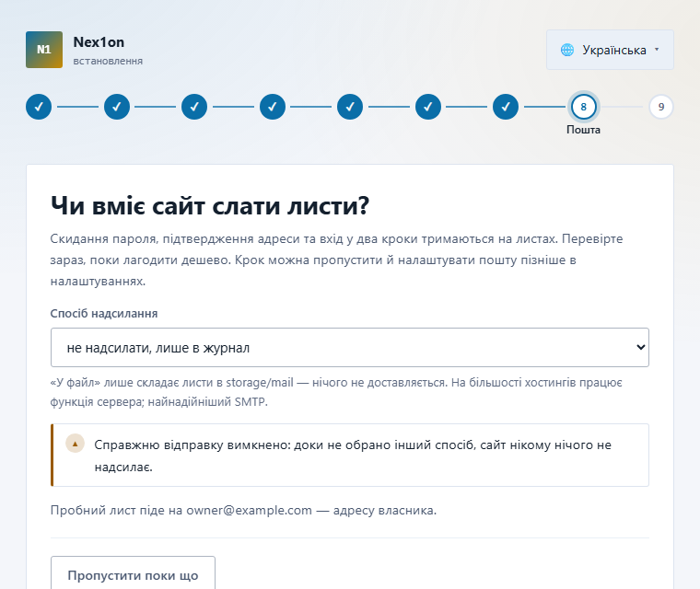The width and height of the screenshot is (700, 589).
Task: Click the Nex1on product name text
Action: tap(99, 42)
